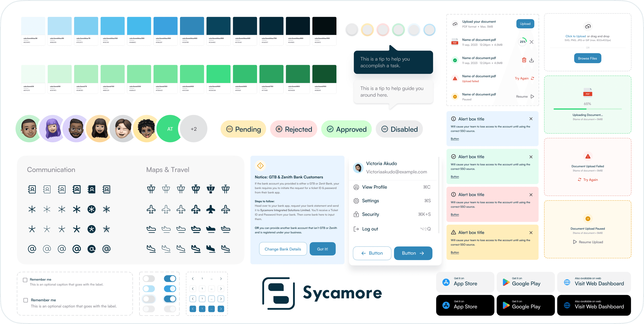
Task: Click the Button link in the green alert
Action: pos(455,177)
